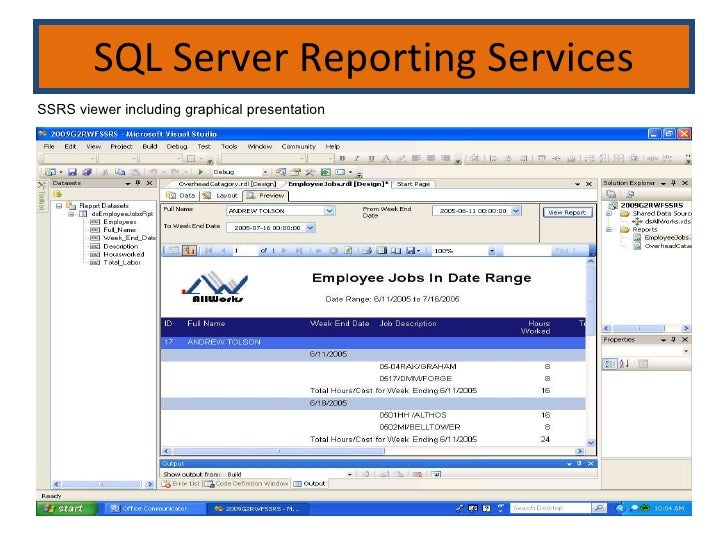Select dsAllWorks.rds in Solution Explorer

663,222
